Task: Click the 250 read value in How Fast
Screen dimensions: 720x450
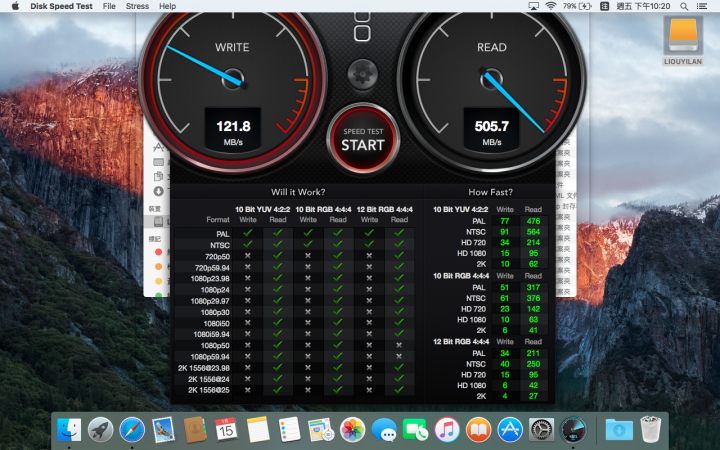Action: tap(533, 364)
